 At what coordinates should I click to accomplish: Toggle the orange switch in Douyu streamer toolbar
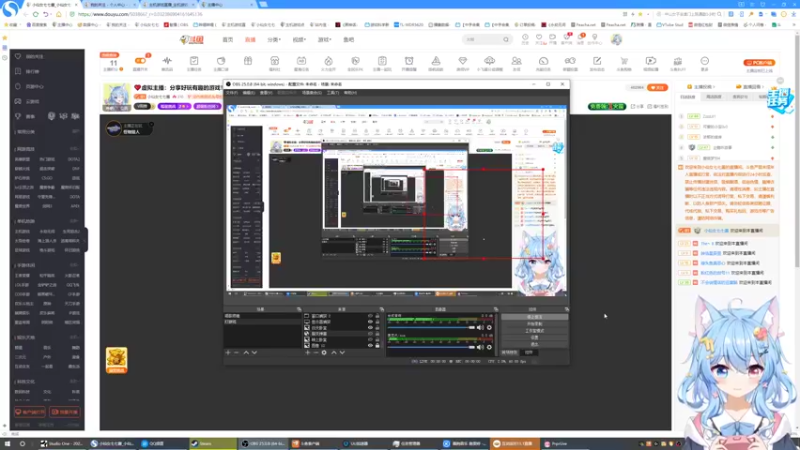pos(140,61)
